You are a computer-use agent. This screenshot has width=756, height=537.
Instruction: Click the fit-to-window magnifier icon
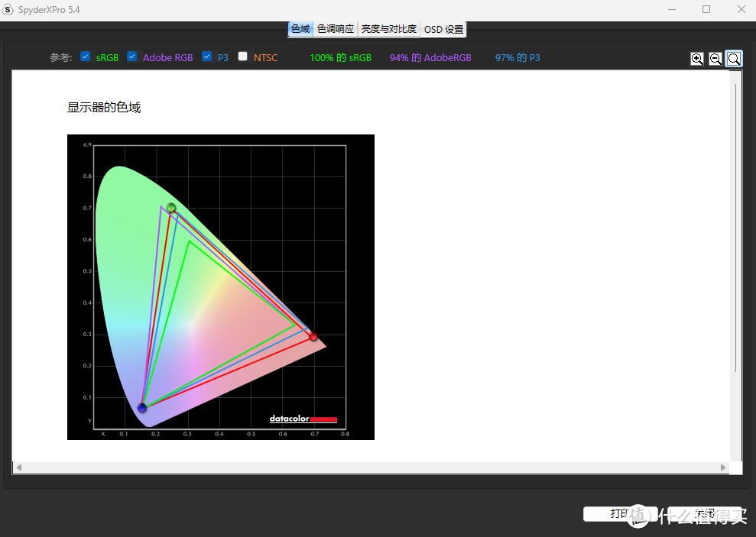734,59
